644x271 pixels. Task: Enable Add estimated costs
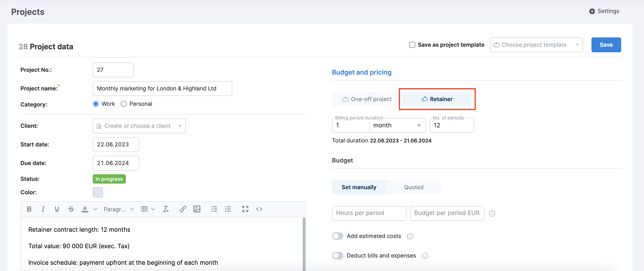pyautogui.click(x=338, y=236)
